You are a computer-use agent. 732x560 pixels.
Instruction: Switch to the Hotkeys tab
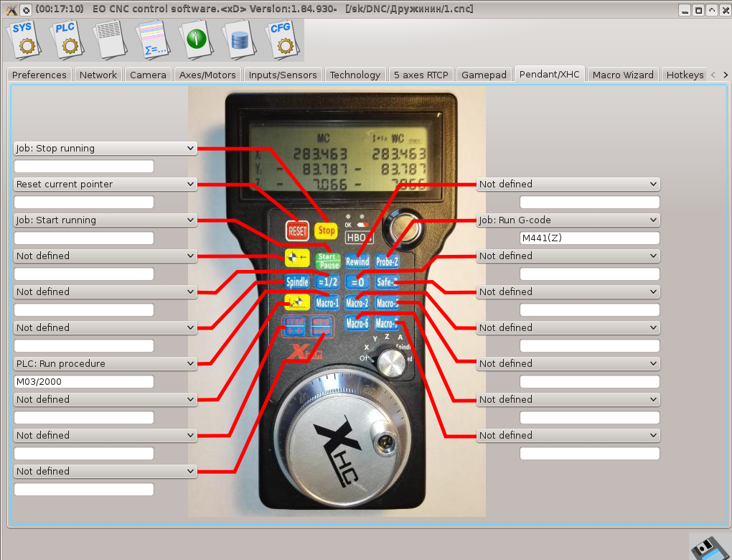click(x=685, y=75)
